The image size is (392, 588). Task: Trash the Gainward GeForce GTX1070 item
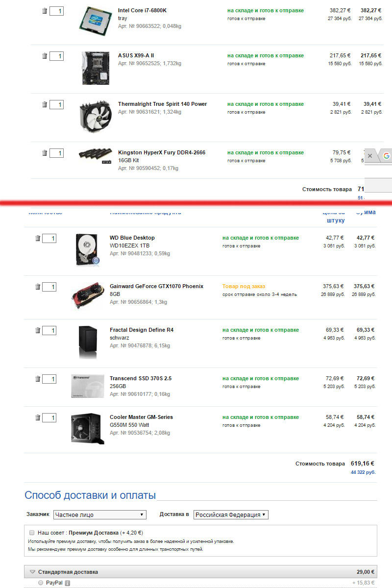[x=38, y=287]
